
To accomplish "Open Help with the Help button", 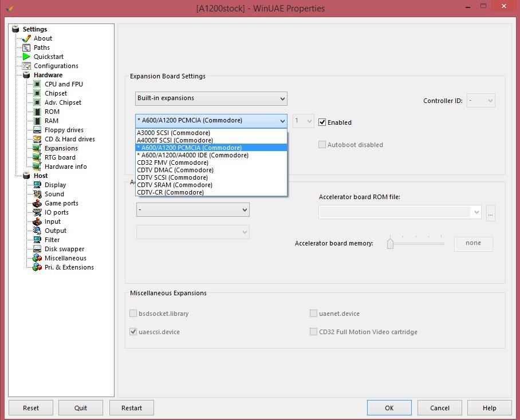I will click(490, 408).
